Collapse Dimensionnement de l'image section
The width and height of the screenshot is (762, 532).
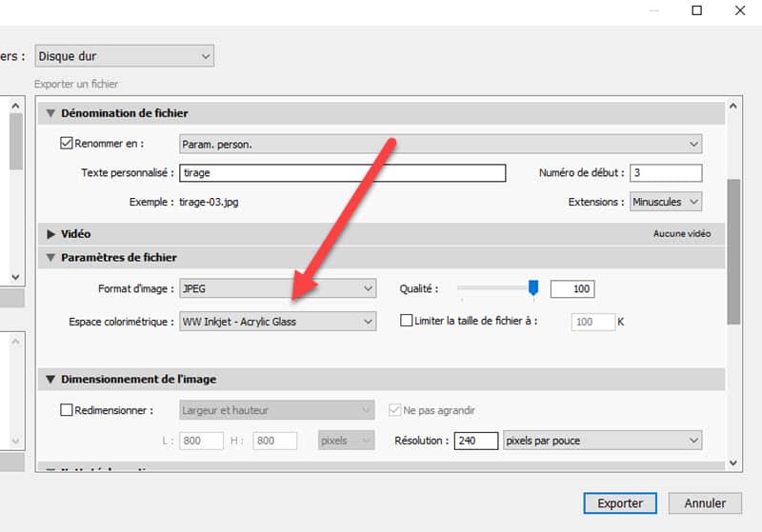tap(50, 380)
